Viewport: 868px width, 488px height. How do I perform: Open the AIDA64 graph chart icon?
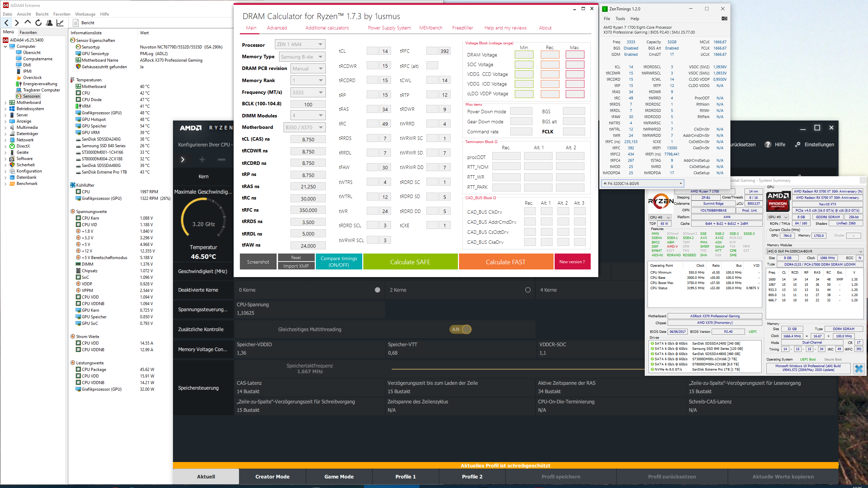[60, 23]
